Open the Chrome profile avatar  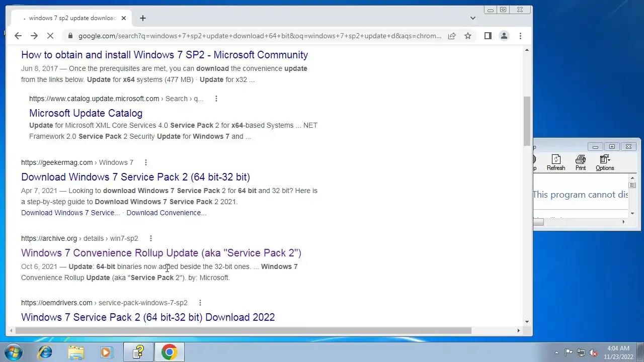504,36
